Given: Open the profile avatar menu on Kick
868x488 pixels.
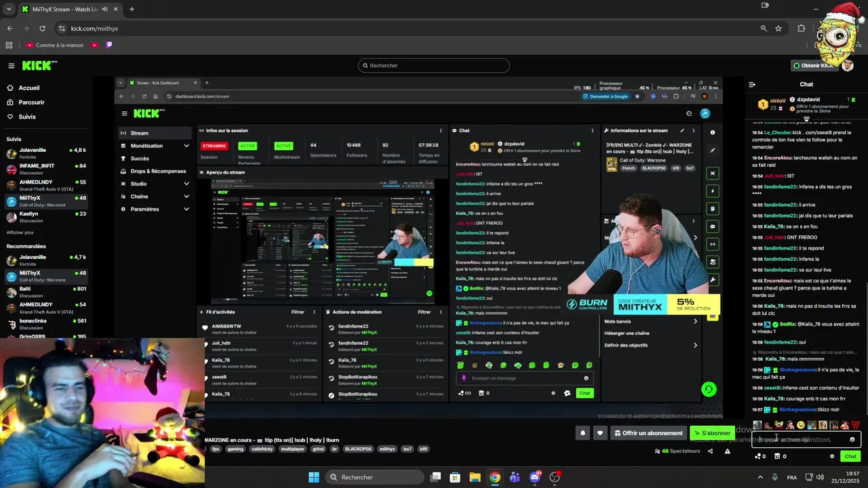Looking at the screenshot, I should tap(848, 66).
